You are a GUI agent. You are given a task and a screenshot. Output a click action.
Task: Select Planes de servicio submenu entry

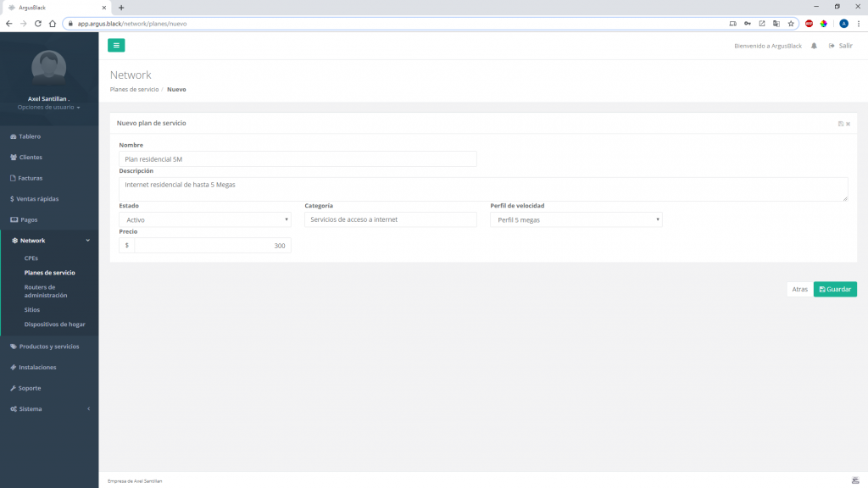50,273
